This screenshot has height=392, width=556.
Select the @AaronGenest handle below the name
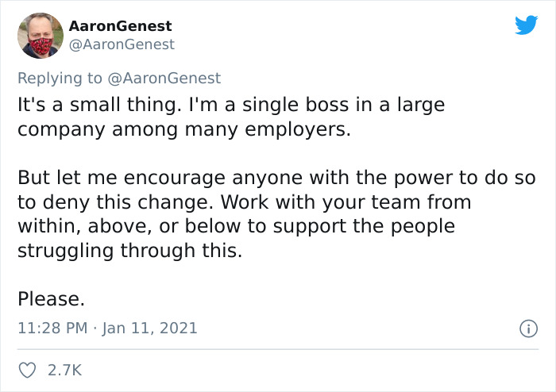pos(122,44)
